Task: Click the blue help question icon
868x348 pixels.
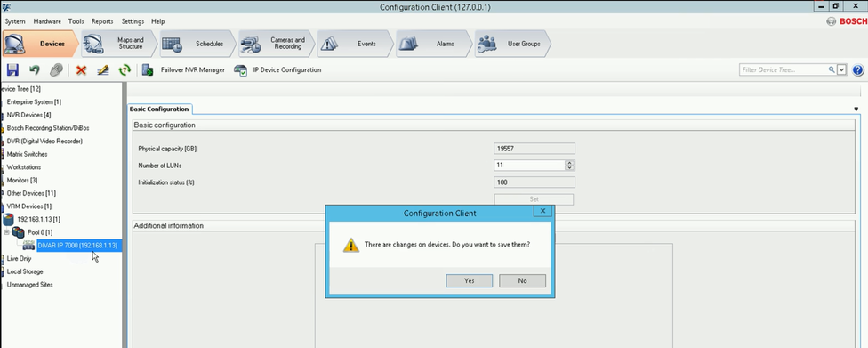Action: coord(858,69)
